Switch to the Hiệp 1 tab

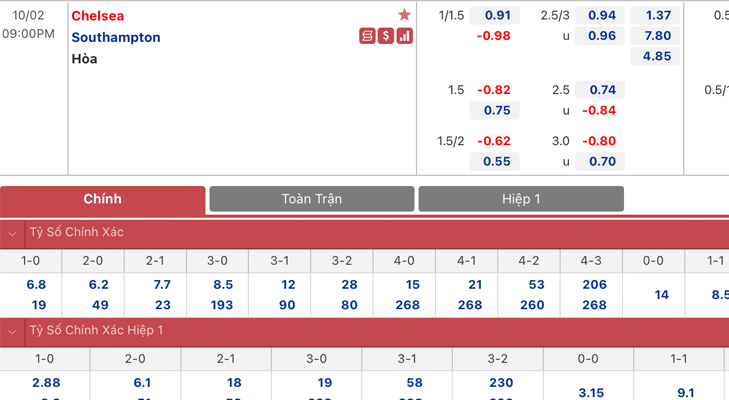521,199
